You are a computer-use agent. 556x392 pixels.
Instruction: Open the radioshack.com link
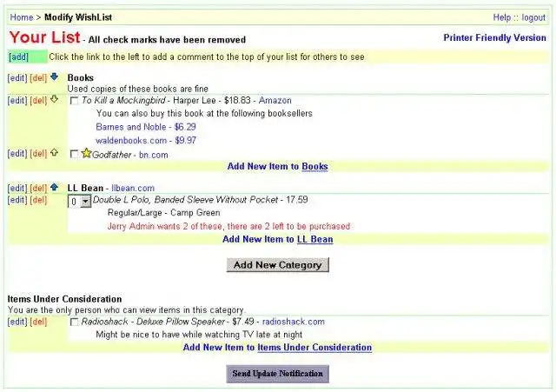coord(294,322)
